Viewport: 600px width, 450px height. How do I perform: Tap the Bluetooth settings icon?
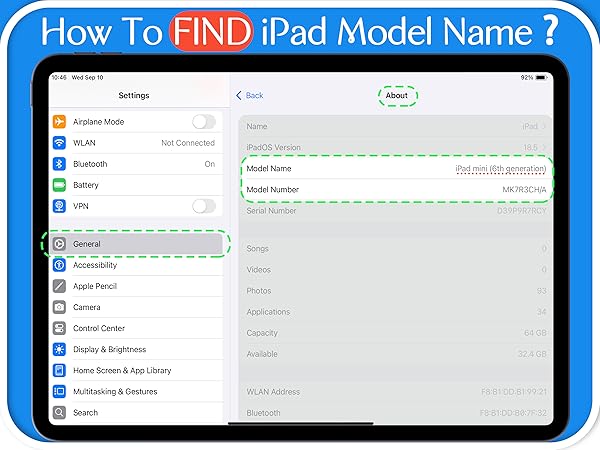(x=59, y=164)
